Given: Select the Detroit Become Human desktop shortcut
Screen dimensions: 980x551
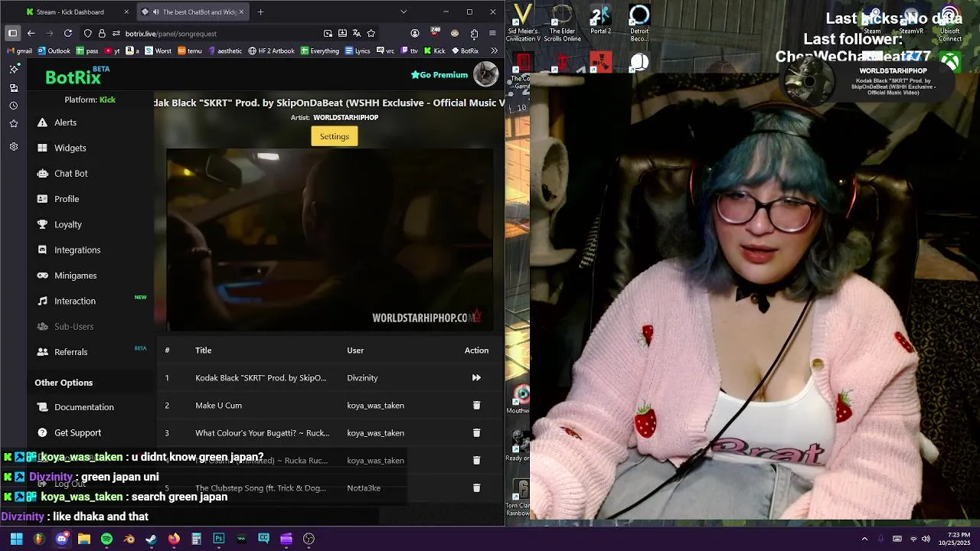Looking at the screenshot, I should tap(639, 24).
